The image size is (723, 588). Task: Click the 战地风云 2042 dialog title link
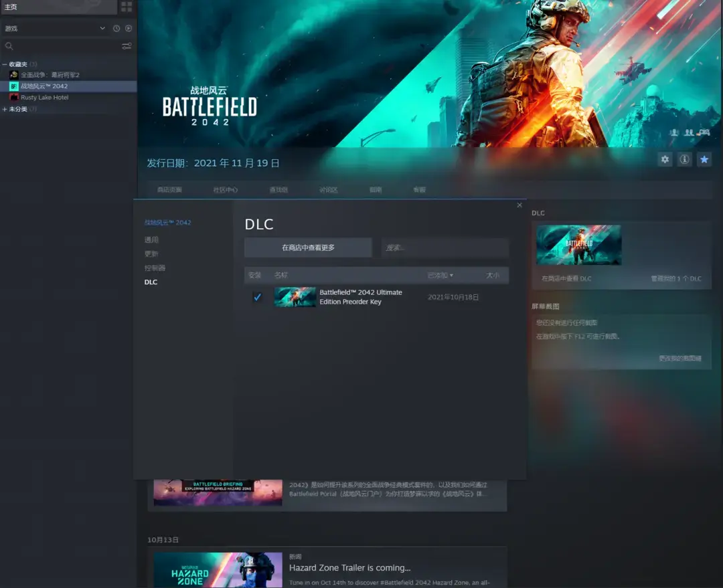168,223
